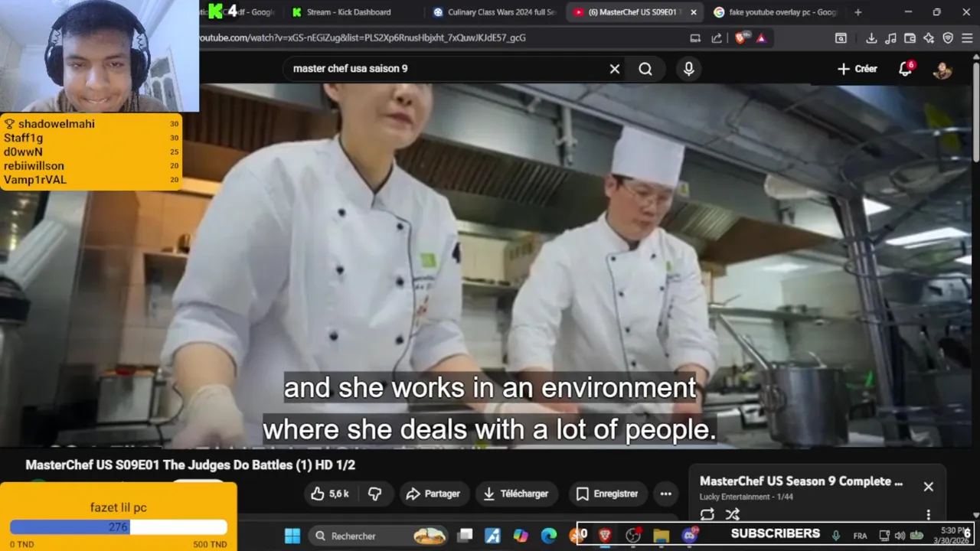Open the browser hamburger main menu

pos(967,38)
